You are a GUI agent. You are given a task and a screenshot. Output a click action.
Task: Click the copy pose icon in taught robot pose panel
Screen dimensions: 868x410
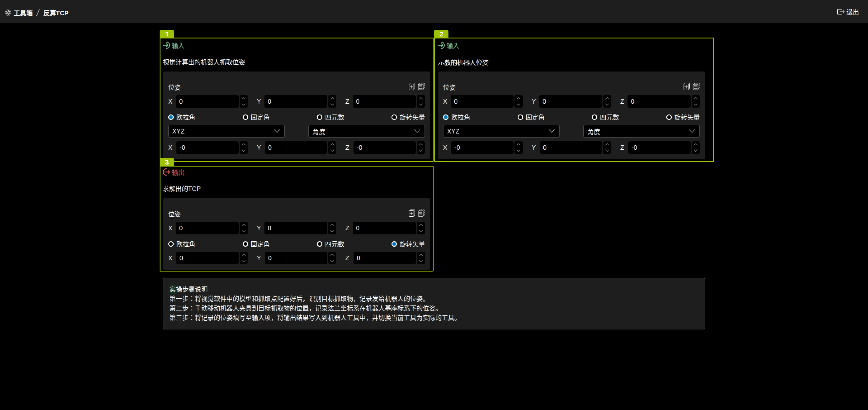click(x=686, y=87)
